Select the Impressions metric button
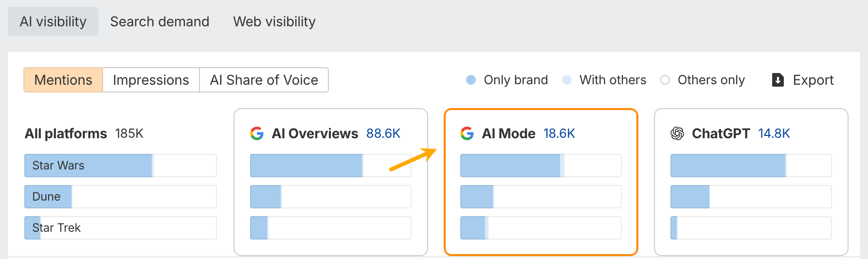The image size is (868, 259). [x=151, y=80]
